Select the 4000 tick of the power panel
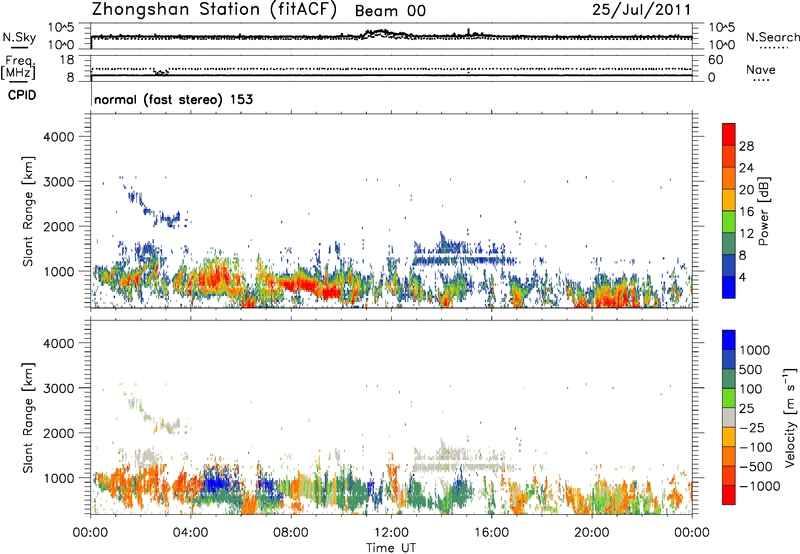This screenshot has height=554, width=800. coord(59,137)
